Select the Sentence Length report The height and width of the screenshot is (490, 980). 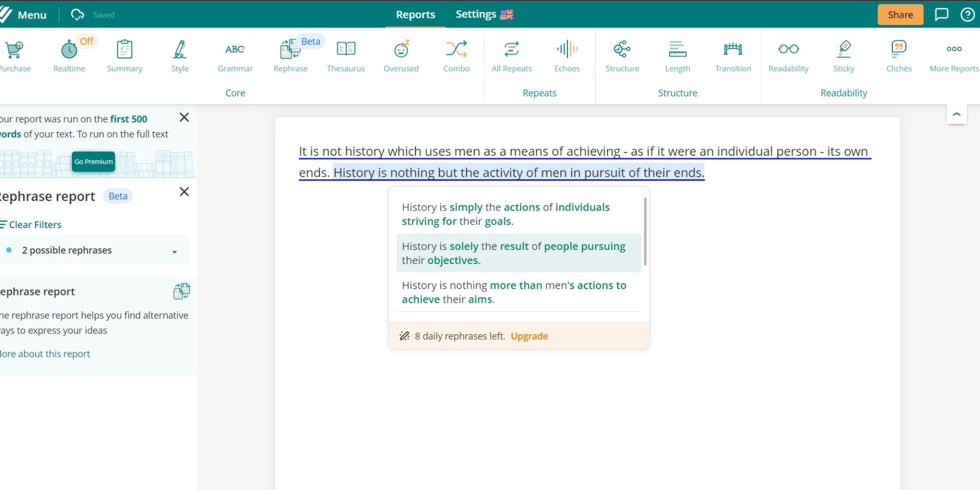[677, 53]
